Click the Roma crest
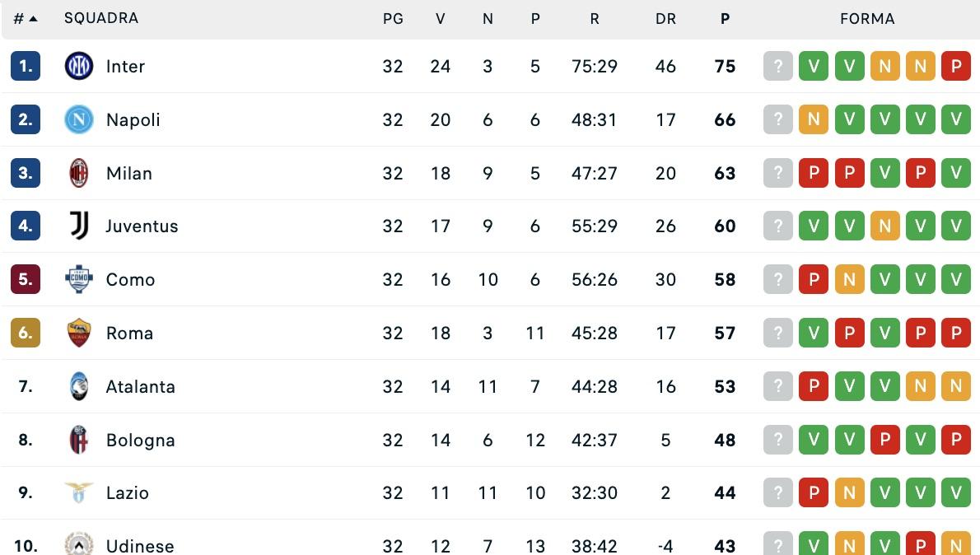This screenshot has height=555, width=980. coord(78,333)
